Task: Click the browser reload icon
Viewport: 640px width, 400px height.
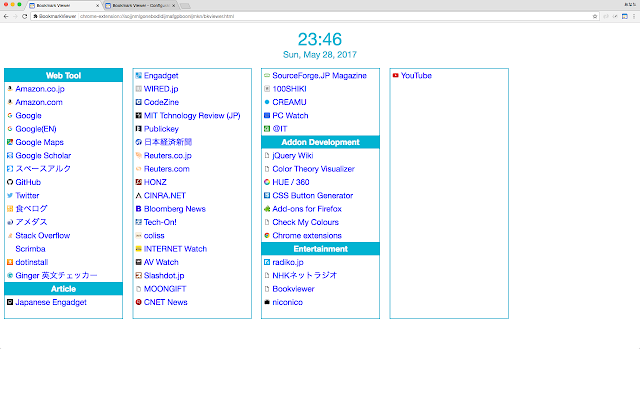Action: (x=24, y=16)
